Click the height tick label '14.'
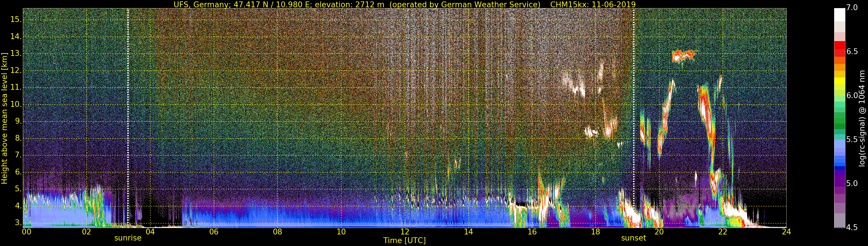Screen dimensions: 868x246 coord(16,36)
